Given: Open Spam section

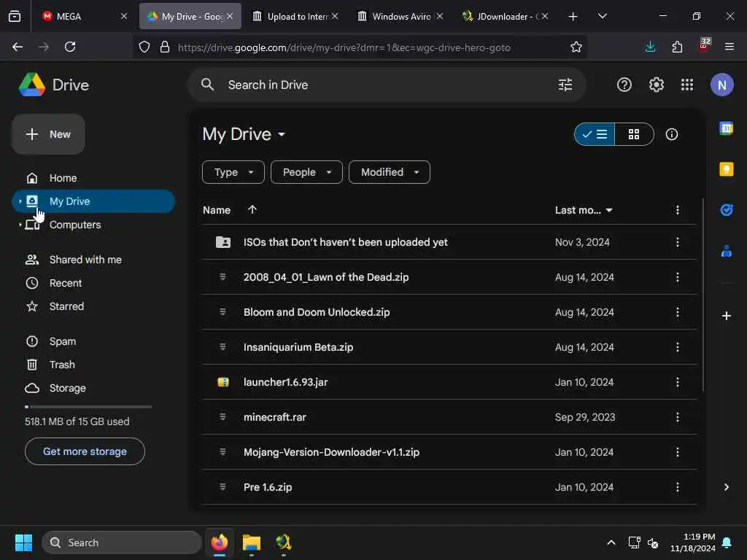Looking at the screenshot, I should 93,341.
